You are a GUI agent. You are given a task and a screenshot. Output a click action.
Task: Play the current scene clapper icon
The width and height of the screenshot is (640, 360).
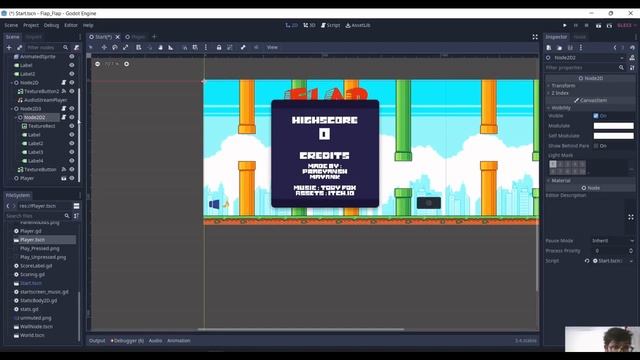[x=598, y=25]
